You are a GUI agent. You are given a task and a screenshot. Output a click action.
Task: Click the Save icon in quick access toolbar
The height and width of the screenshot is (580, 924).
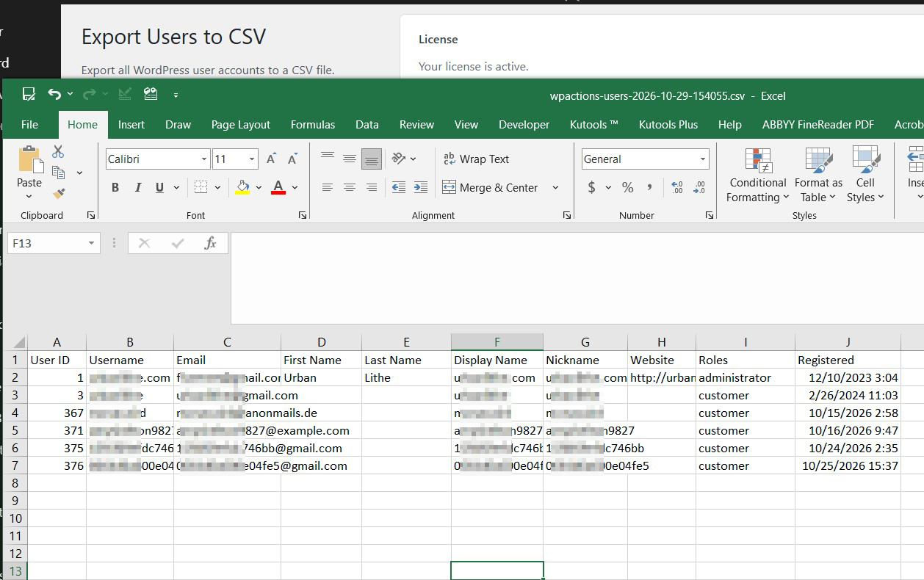pyautogui.click(x=29, y=94)
